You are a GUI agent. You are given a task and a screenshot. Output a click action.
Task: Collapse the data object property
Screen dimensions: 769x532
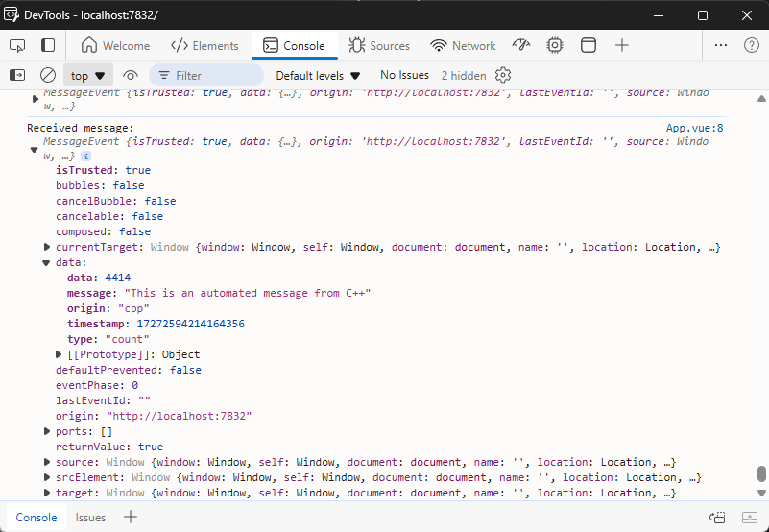tap(47, 262)
